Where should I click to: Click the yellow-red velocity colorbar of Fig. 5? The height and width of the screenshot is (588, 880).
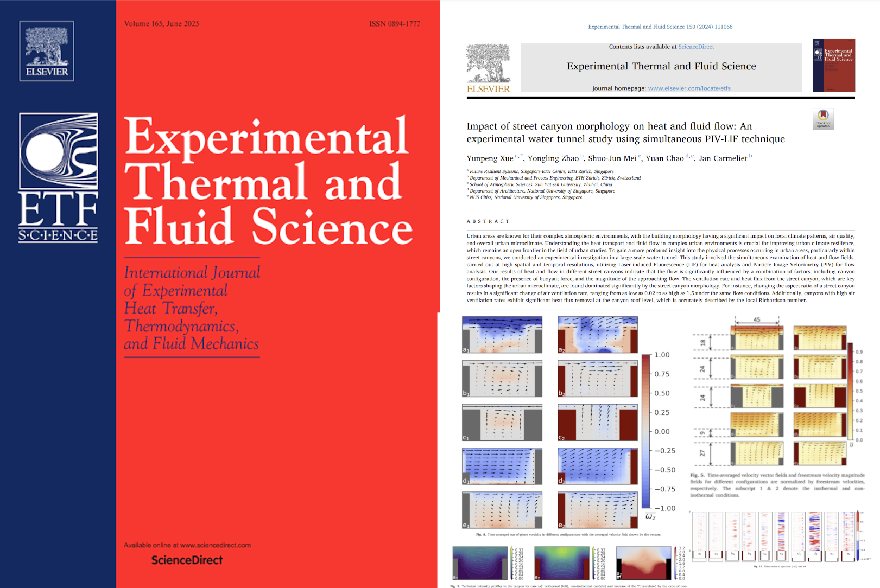pos(851,392)
